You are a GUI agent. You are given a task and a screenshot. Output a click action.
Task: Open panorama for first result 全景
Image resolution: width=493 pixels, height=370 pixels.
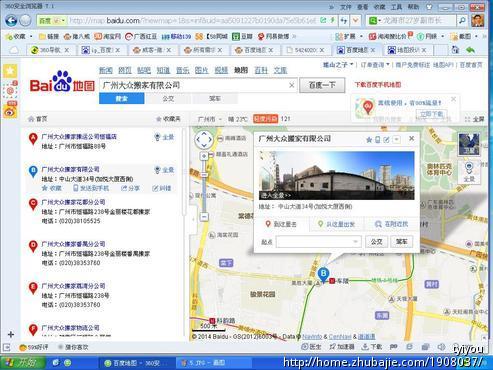coord(165,137)
